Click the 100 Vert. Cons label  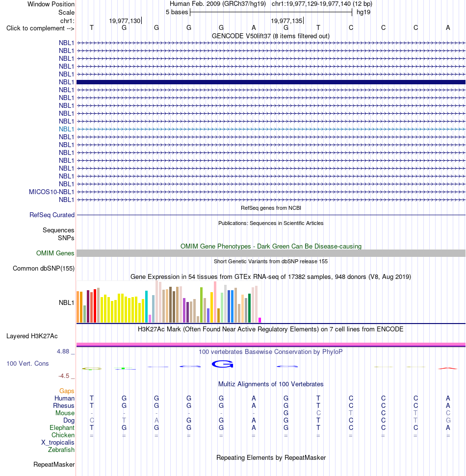coord(27,363)
